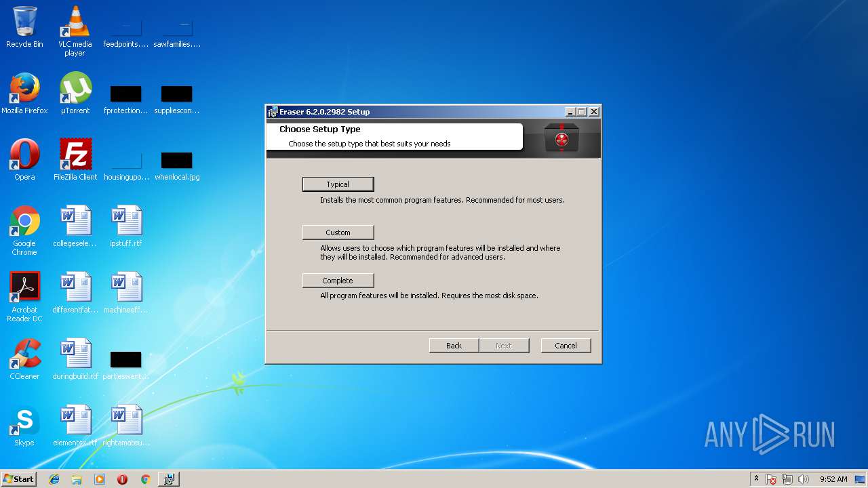
Task: Open the Chrome taskbar icon
Action: (145, 479)
